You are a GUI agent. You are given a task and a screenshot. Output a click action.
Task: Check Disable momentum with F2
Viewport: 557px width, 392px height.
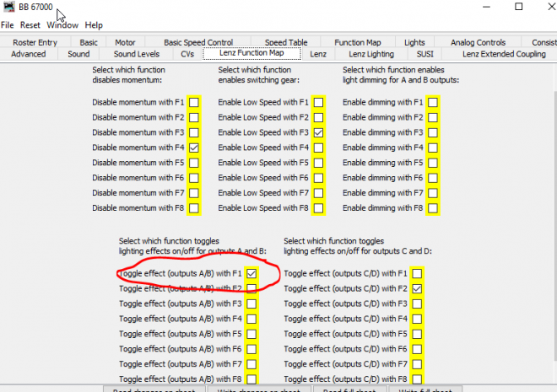point(194,117)
